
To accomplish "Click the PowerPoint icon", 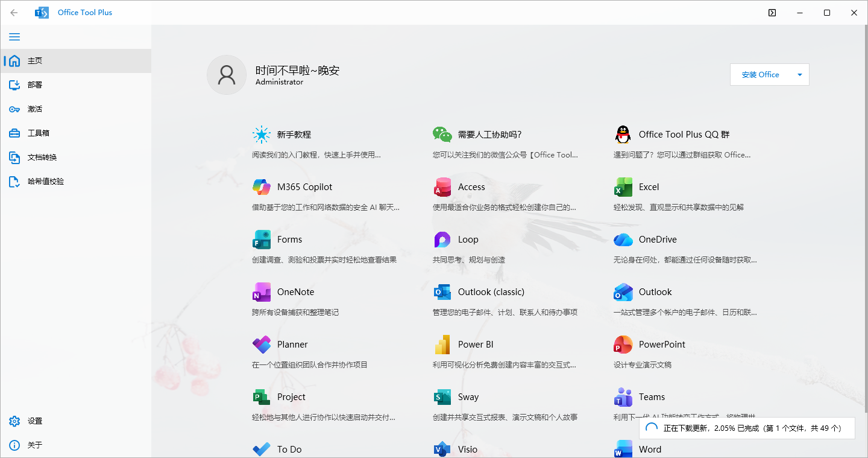I will click(x=623, y=345).
